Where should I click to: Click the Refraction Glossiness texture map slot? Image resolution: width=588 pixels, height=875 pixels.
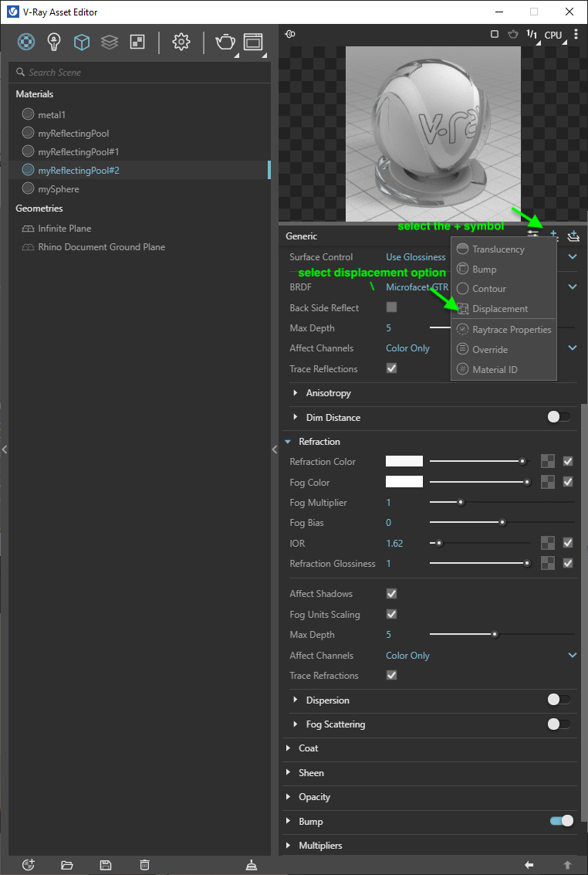(548, 563)
